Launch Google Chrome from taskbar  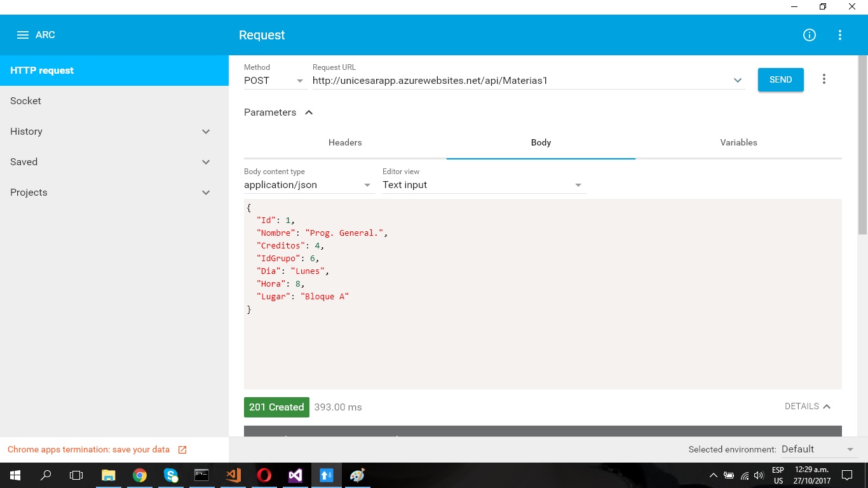(140, 475)
